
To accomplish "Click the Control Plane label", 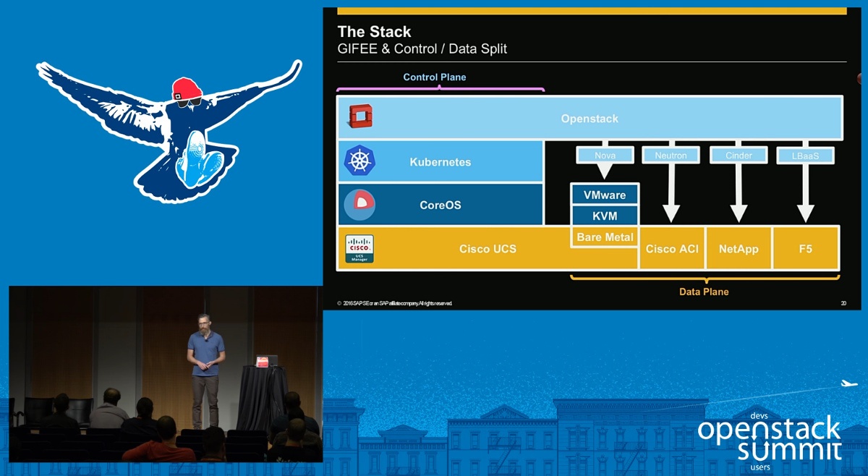I will 435,77.
